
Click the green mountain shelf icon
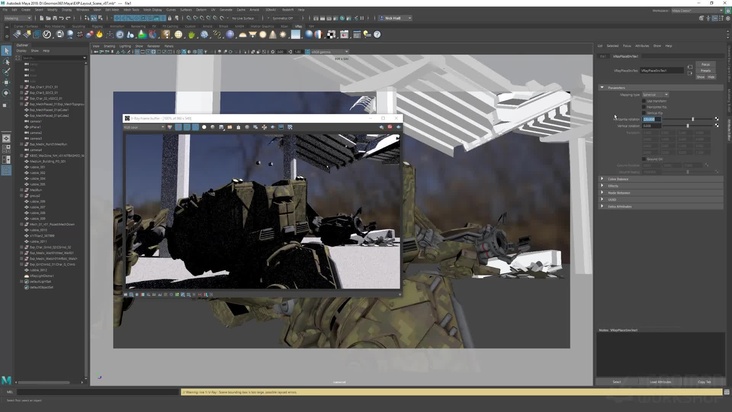click(x=141, y=35)
